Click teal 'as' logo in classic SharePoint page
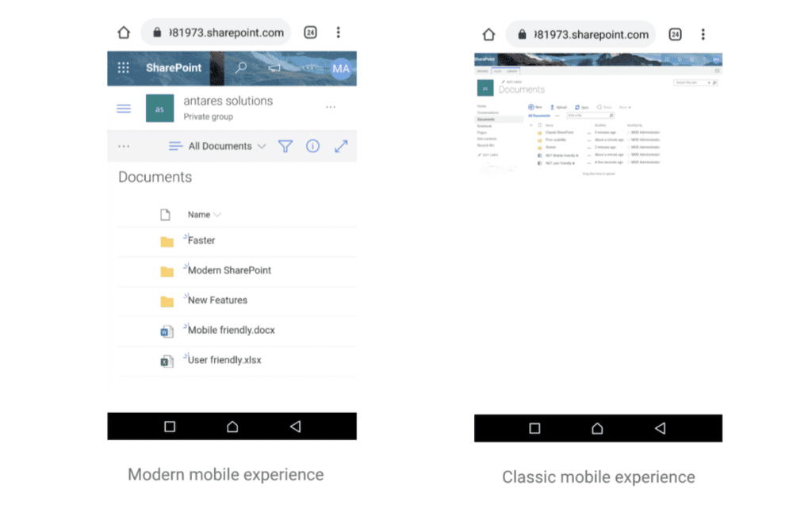 coord(485,89)
